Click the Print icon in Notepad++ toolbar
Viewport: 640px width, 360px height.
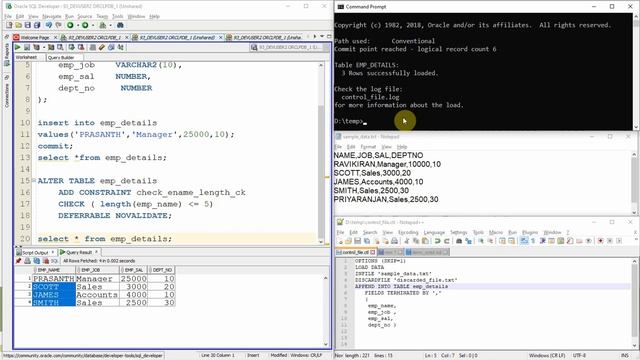tap(394, 241)
